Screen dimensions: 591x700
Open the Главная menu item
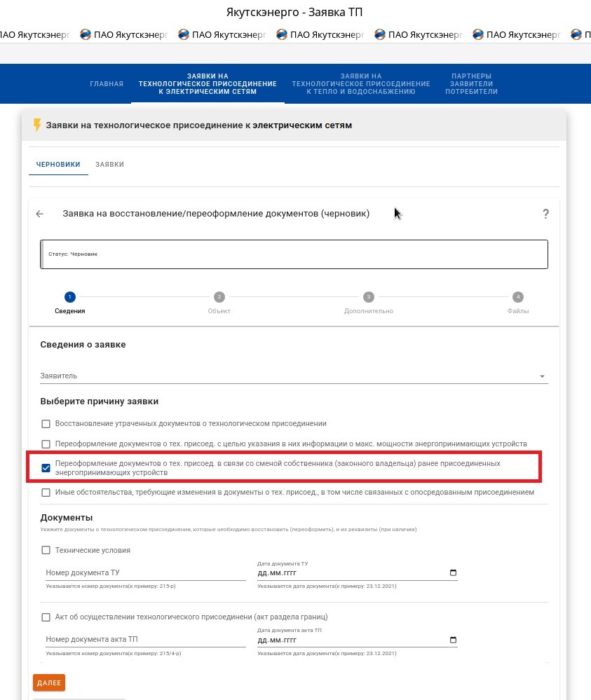pos(107,84)
